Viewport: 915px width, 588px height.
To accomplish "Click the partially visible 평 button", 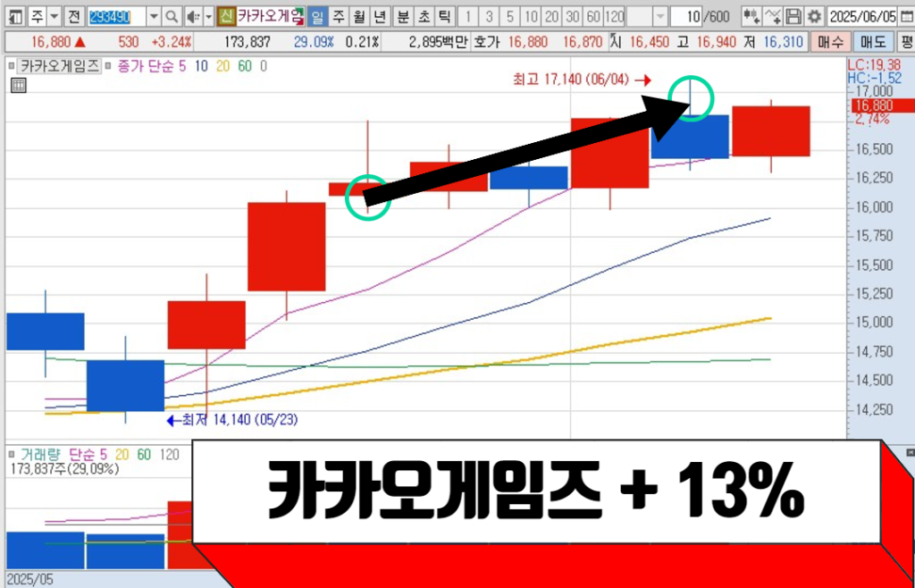I will pyautogui.click(x=906, y=42).
